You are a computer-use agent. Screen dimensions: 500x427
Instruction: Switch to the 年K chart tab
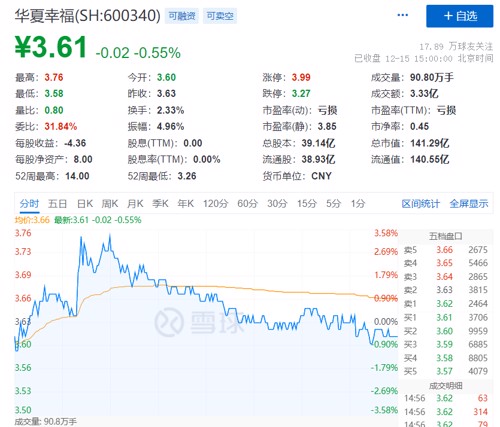click(x=186, y=203)
